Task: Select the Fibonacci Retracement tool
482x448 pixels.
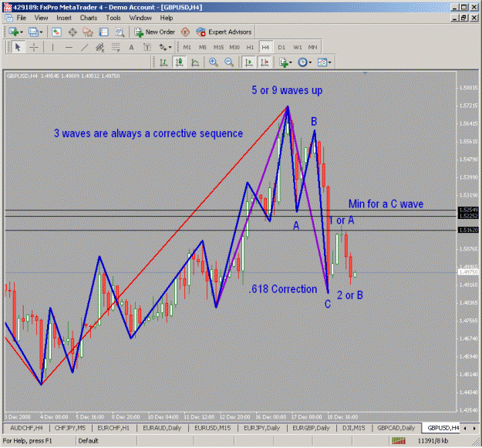Action: click(x=116, y=47)
